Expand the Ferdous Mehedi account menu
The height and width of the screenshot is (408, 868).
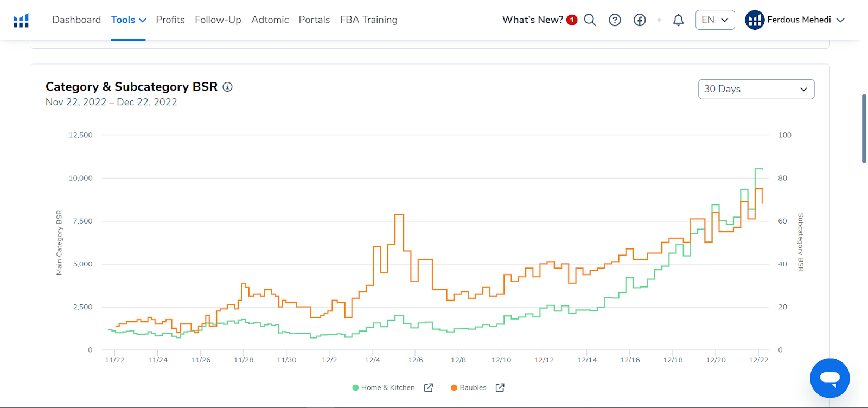click(x=795, y=20)
